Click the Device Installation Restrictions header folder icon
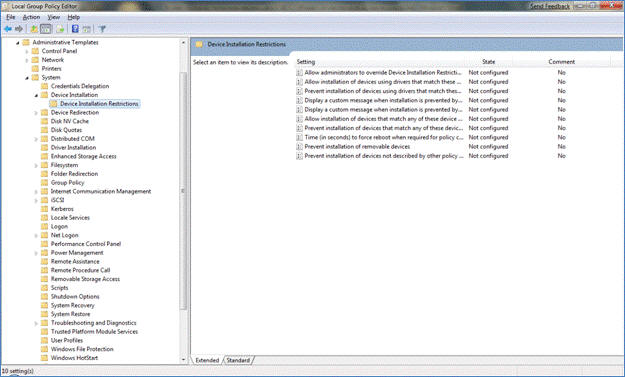The image size is (625, 377). (199, 44)
